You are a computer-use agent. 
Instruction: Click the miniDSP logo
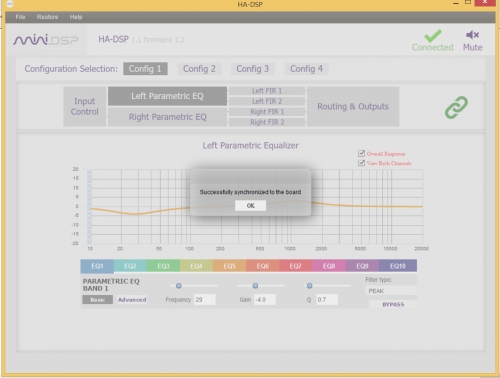coord(46,40)
